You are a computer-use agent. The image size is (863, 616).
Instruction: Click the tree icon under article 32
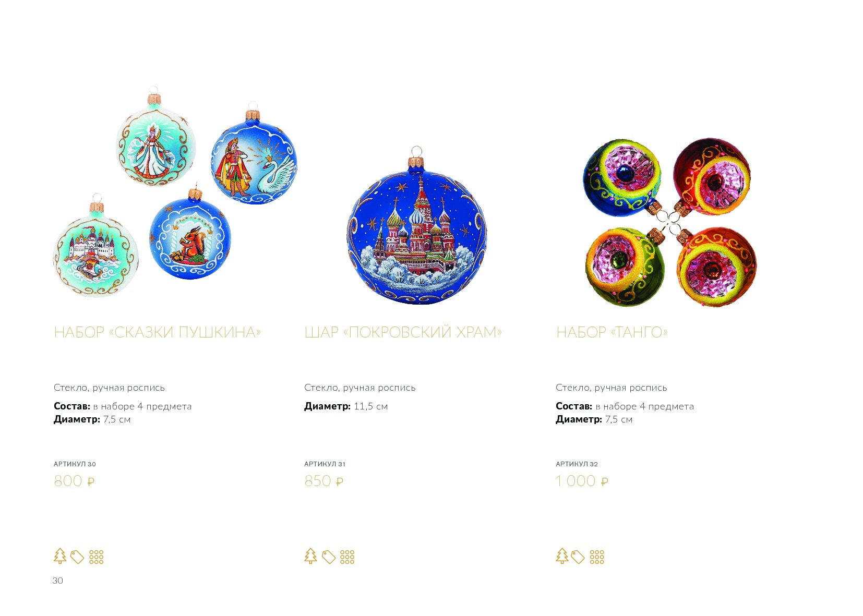tap(562, 556)
